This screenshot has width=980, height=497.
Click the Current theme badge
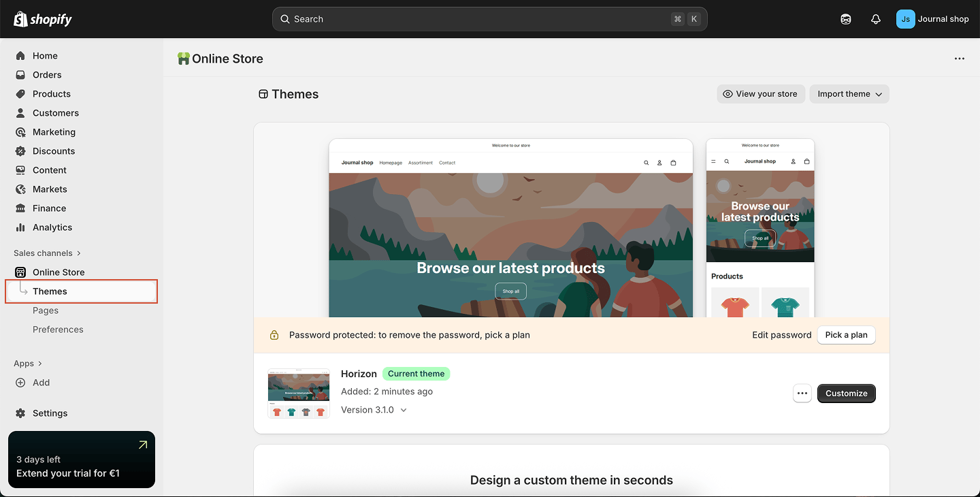tap(416, 374)
